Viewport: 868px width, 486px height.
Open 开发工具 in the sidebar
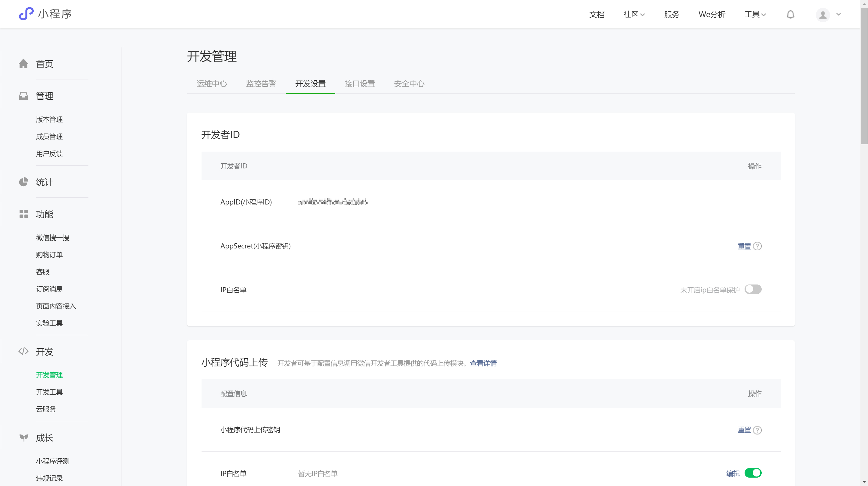pos(49,392)
